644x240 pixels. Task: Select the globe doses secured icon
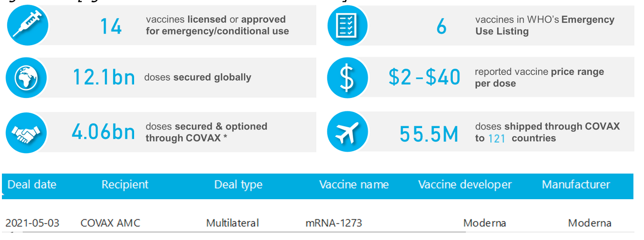pyautogui.click(x=26, y=78)
